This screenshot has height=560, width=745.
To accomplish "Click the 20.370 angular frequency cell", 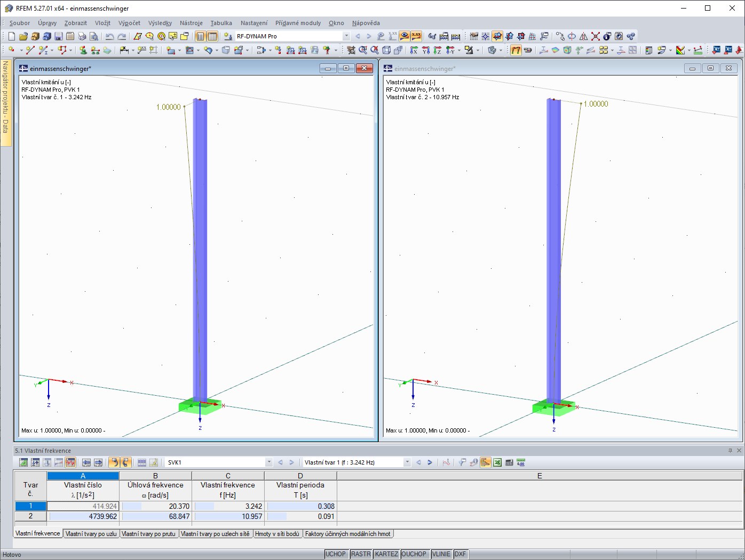I will [155, 506].
